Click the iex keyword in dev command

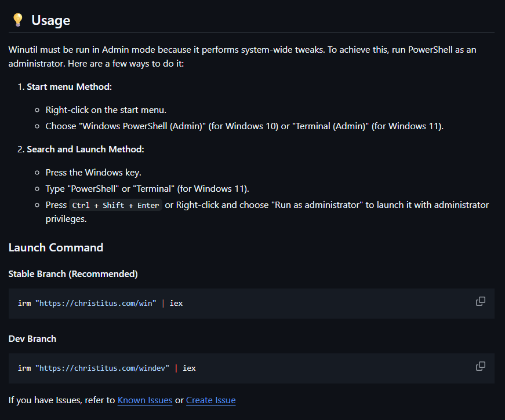tap(189, 368)
